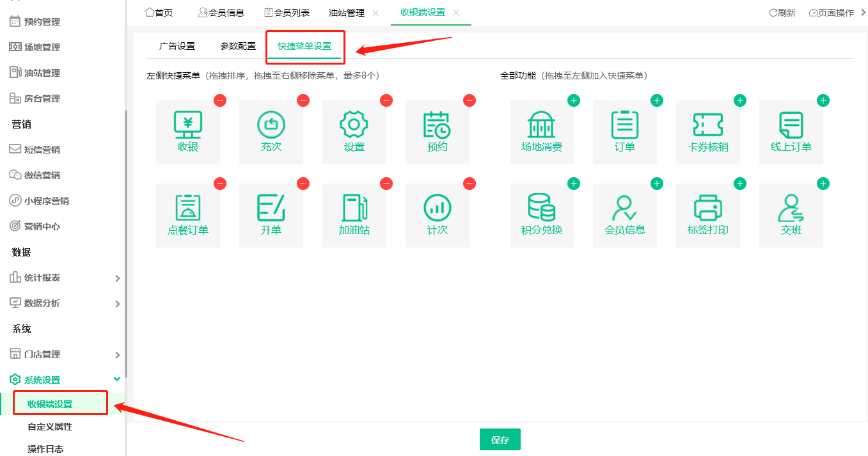The image size is (868, 456).
Task: Open the 设置 gear icon tile
Action: pos(354,132)
